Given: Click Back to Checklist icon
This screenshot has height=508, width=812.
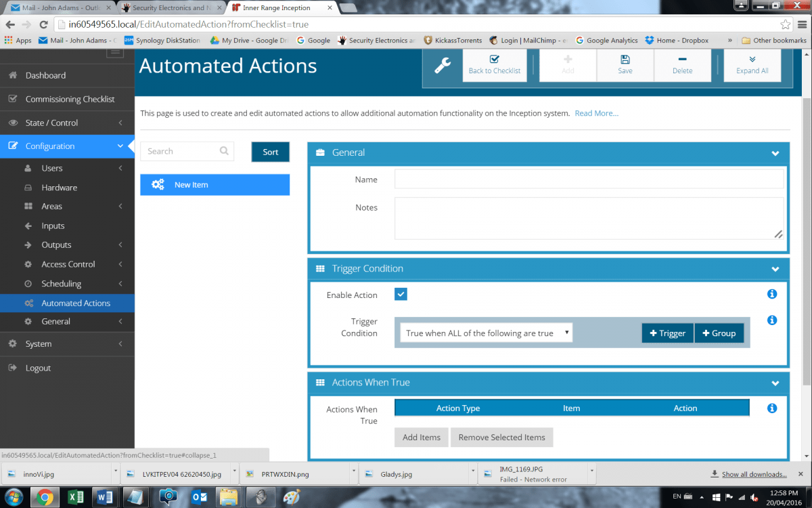Looking at the screenshot, I should coord(495,60).
